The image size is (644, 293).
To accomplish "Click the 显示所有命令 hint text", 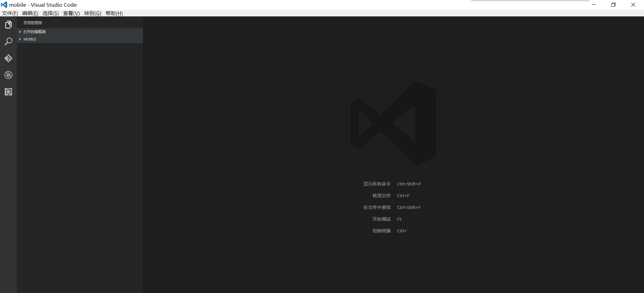I will point(377,184).
